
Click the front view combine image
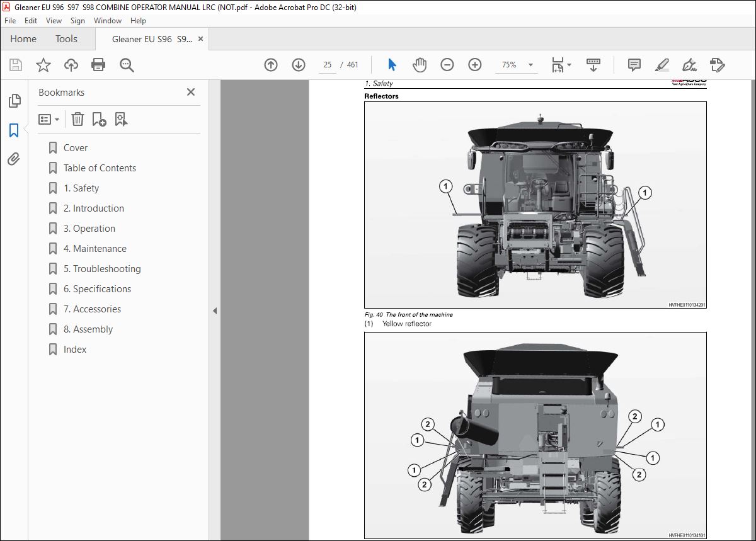pyautogui.click(x=535, y=205)
